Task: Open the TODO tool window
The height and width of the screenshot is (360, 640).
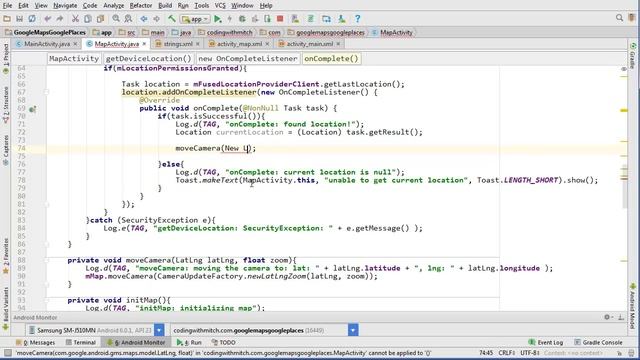Action: (x=224, y=342)
